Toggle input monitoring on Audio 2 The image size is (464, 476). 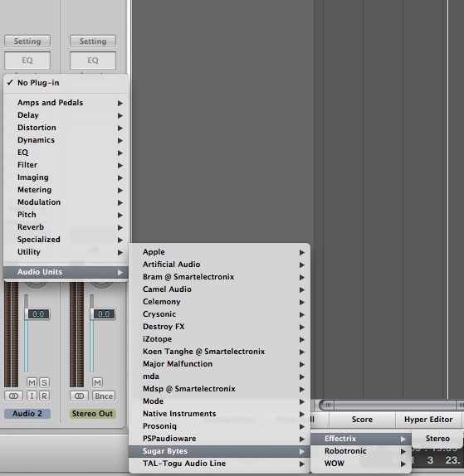(32, 396)
